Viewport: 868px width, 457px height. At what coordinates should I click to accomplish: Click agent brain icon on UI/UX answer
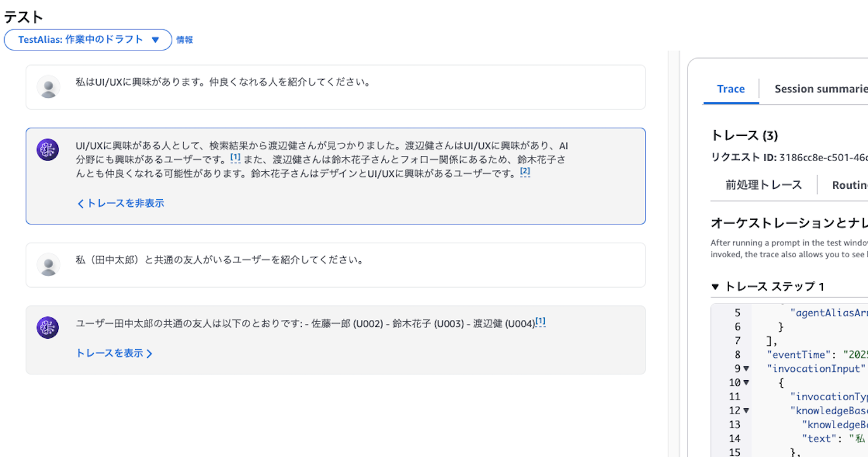(x=48, y=150)
